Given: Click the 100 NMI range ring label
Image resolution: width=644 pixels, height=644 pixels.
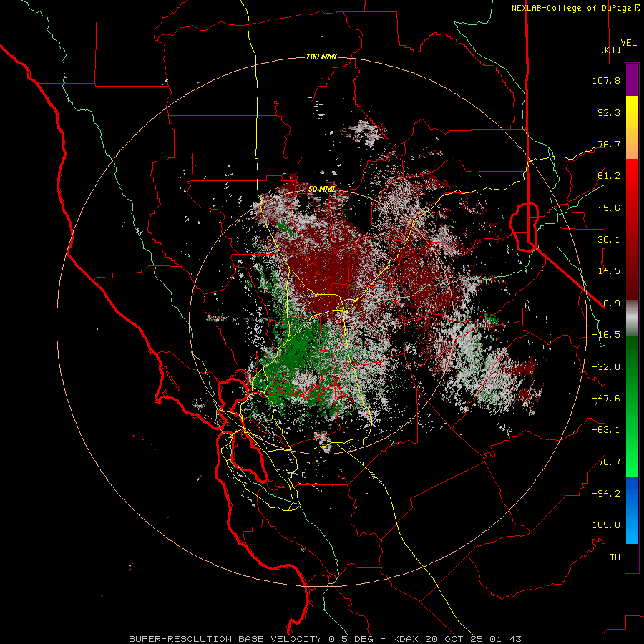Looking at the screenshot, I should coord(321,57).
